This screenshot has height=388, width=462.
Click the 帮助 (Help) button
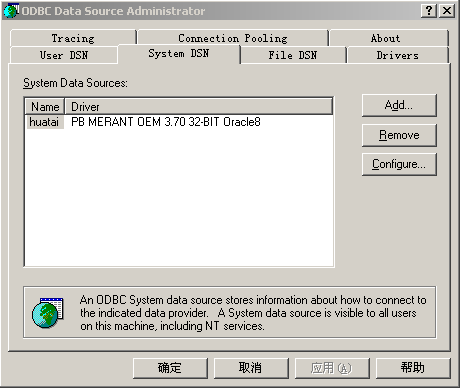(413, 368)
